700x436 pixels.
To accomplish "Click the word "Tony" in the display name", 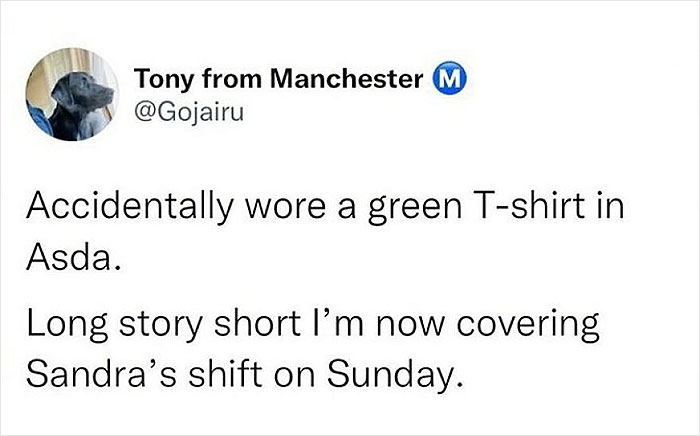I will 159,81.
